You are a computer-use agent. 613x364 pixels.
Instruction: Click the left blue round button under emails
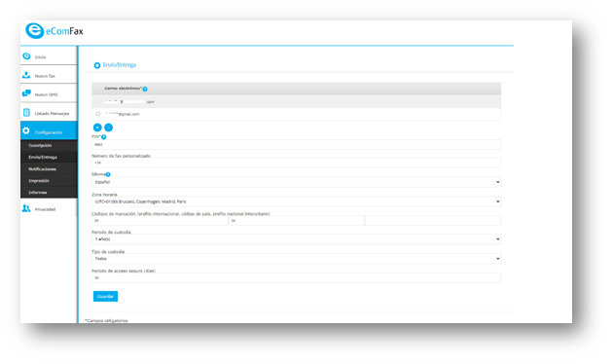pyautogui.click(x=97, y=127)
